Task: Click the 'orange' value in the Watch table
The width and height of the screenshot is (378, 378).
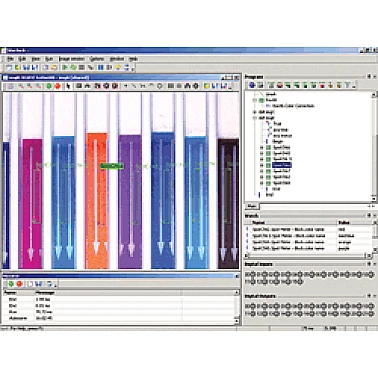Action: pos(344,242)
